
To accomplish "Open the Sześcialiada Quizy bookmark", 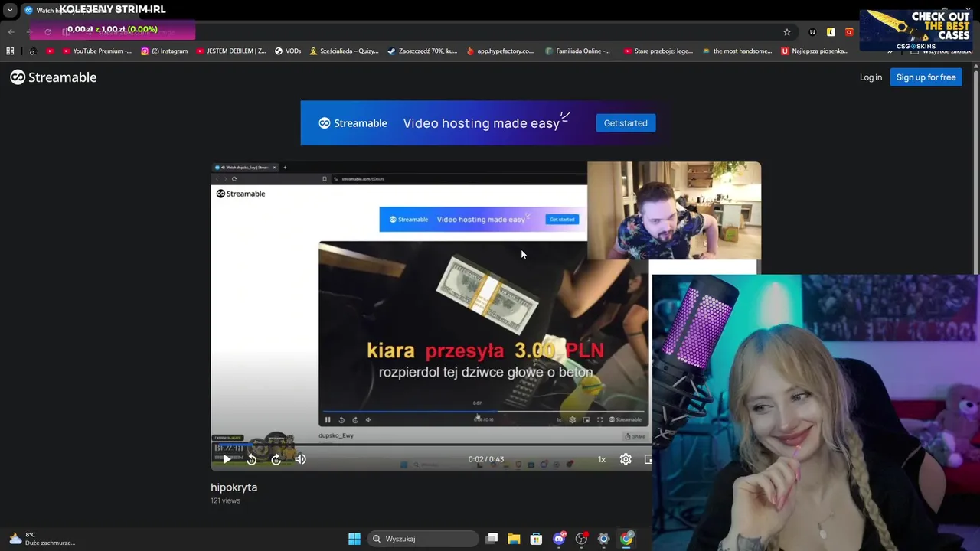I will (x=344, y=51).
